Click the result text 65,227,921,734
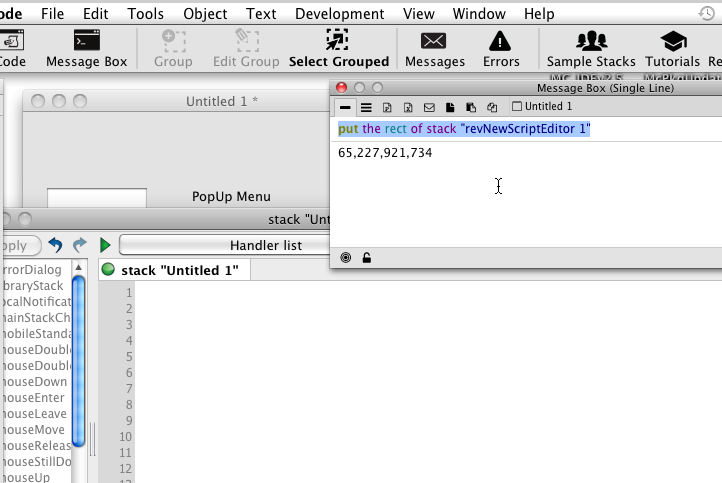Image resolution: width=722 pixels, height=483 pixels. point(385,153)
